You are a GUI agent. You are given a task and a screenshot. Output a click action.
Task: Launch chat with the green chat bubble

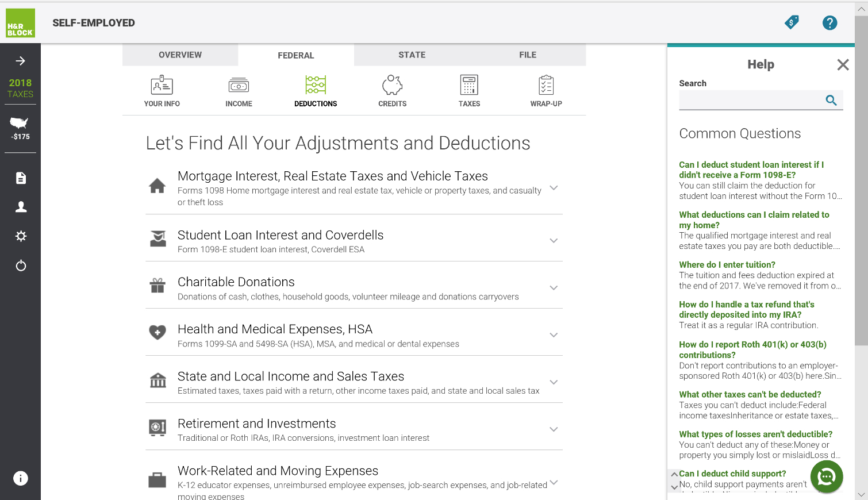(x=826, y=476)
